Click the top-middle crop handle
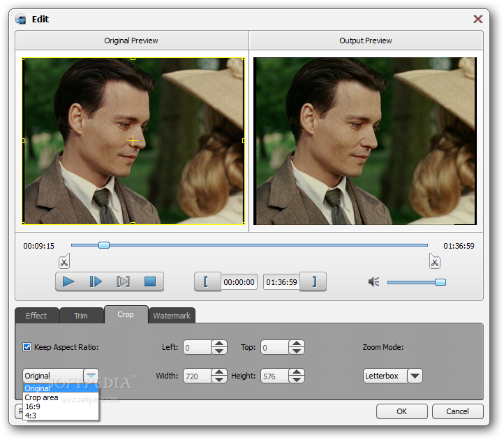504x440 pixels. click(133, 59)
